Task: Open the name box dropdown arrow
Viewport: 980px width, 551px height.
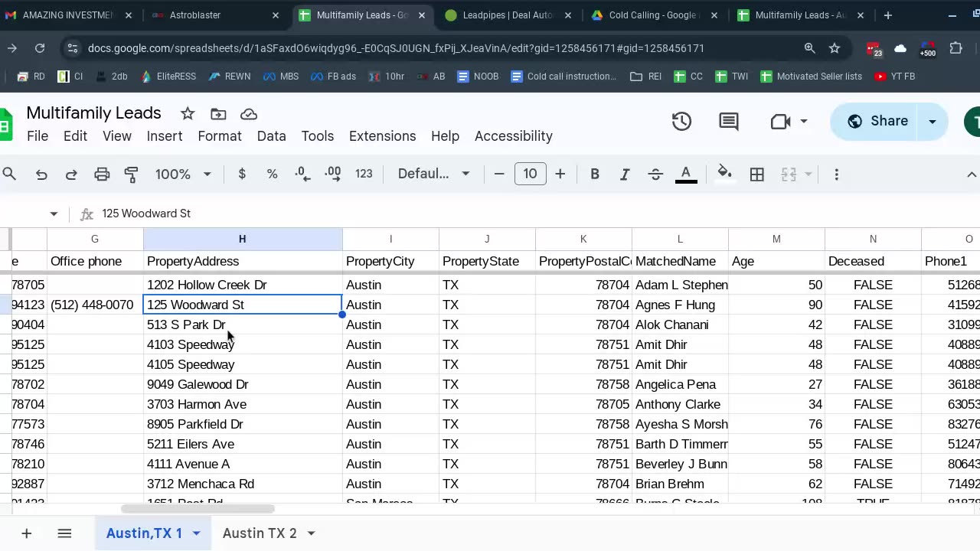Action: tap(54, 214)
